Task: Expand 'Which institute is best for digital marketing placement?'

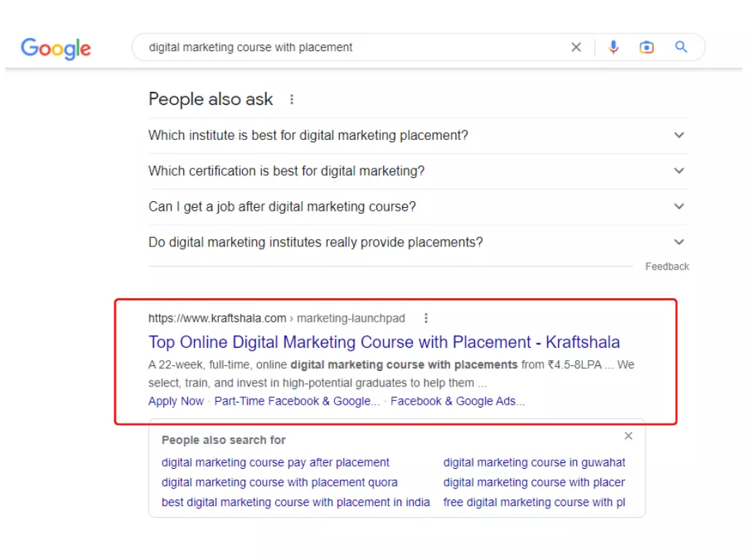Action: tap(418, 135)
